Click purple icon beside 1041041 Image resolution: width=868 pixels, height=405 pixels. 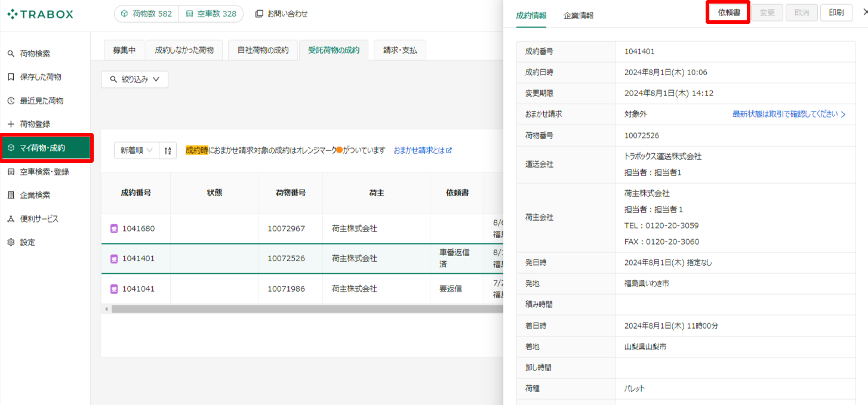(114, 289)
